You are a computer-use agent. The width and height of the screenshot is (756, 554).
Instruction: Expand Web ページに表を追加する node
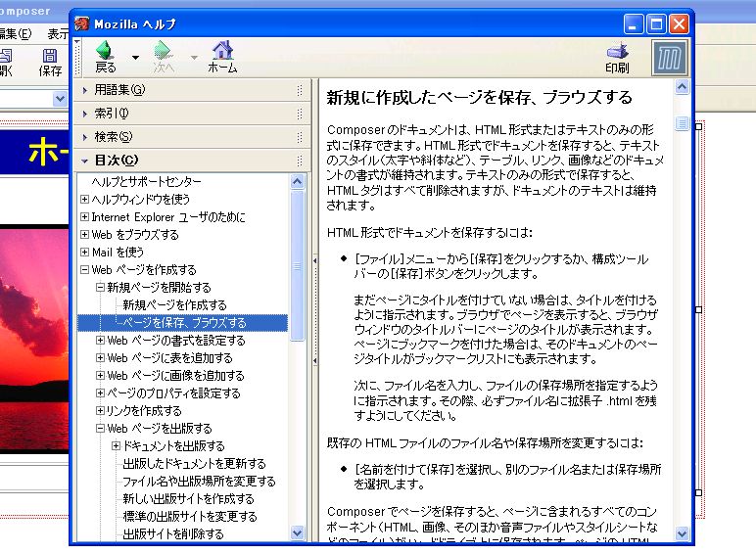pyautogui.click(x=100, y=358)
